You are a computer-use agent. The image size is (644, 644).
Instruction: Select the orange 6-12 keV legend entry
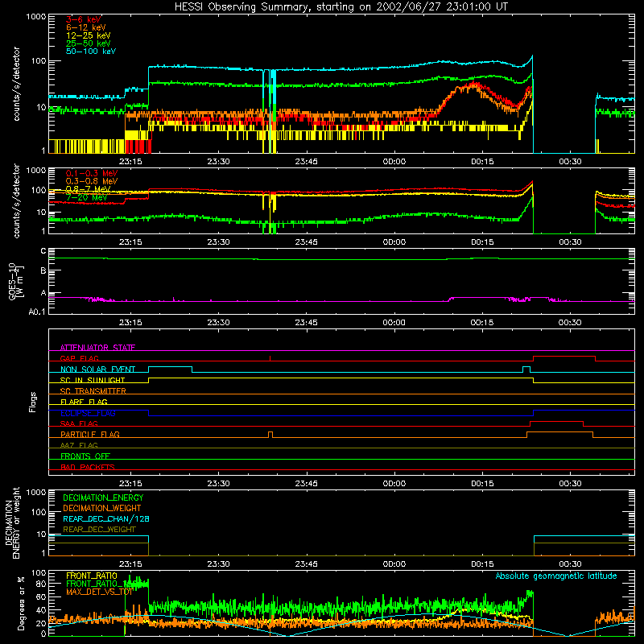pyautogui.click(x=86, y=27)
